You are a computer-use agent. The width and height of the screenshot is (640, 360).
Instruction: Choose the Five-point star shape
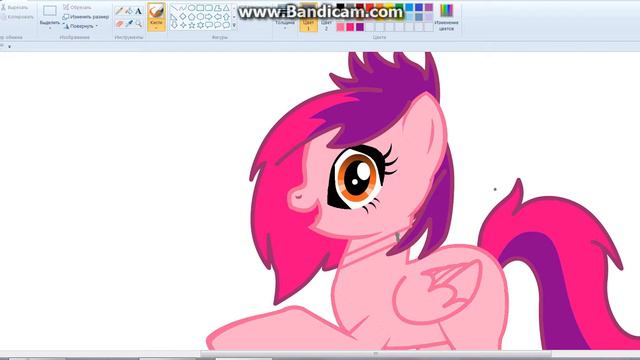click(x=191, y=25)
